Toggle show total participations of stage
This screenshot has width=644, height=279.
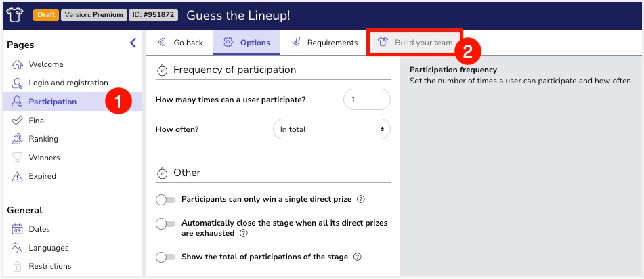pos(165,257)
